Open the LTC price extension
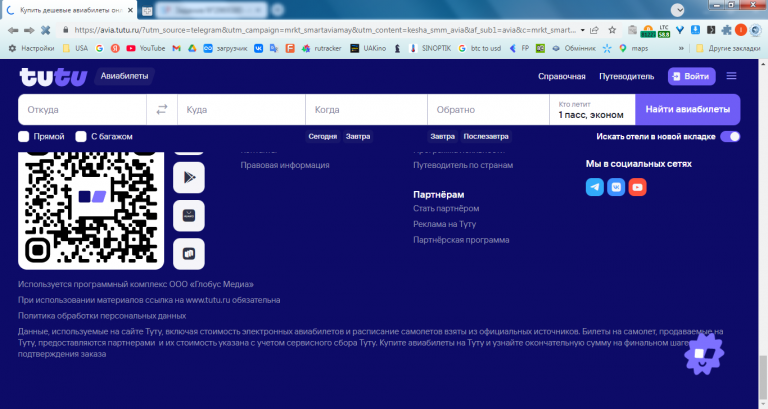The image size is (768, 409). pos(664,31)
